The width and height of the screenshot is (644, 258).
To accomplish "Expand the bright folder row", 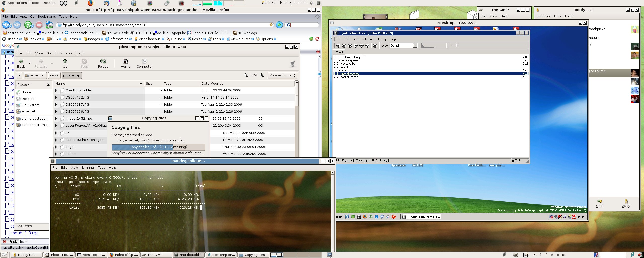I will (x=56, y=147).
